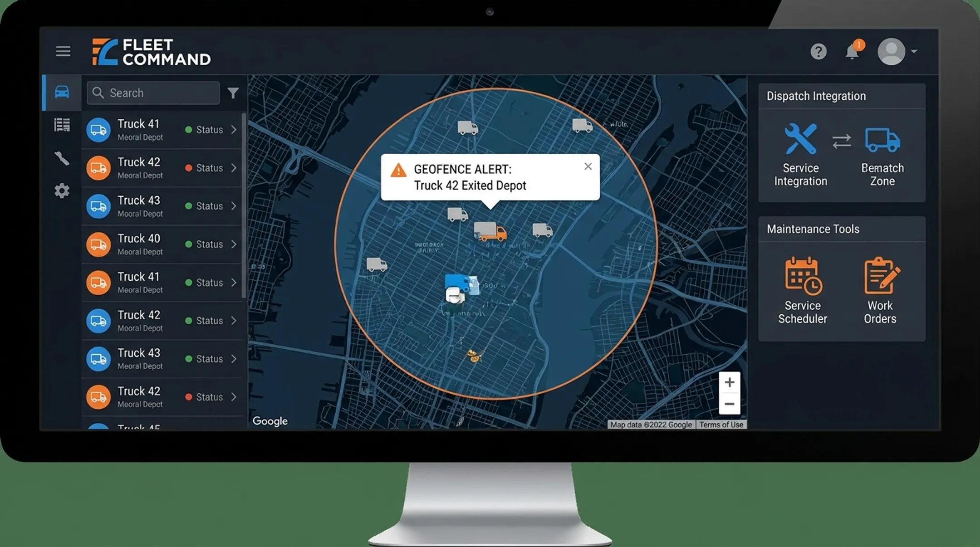This screenshot has width=980, height=547.
Task: Expand the account dropdown arrow
Action: [x=914, y=52]
